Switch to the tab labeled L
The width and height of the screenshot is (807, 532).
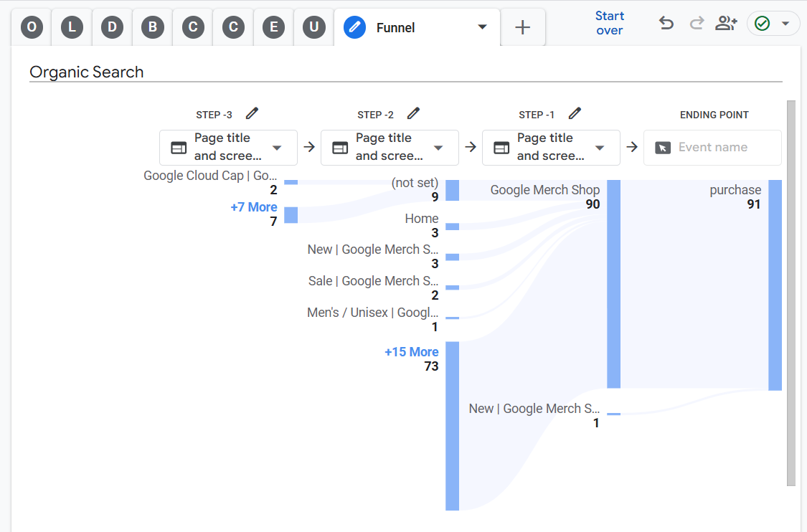point(72,27)
